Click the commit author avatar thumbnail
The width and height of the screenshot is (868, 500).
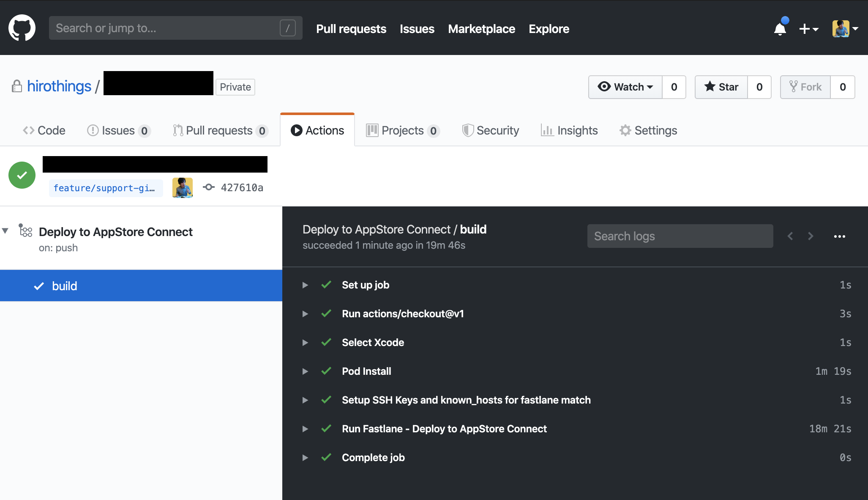pos(183,188)
